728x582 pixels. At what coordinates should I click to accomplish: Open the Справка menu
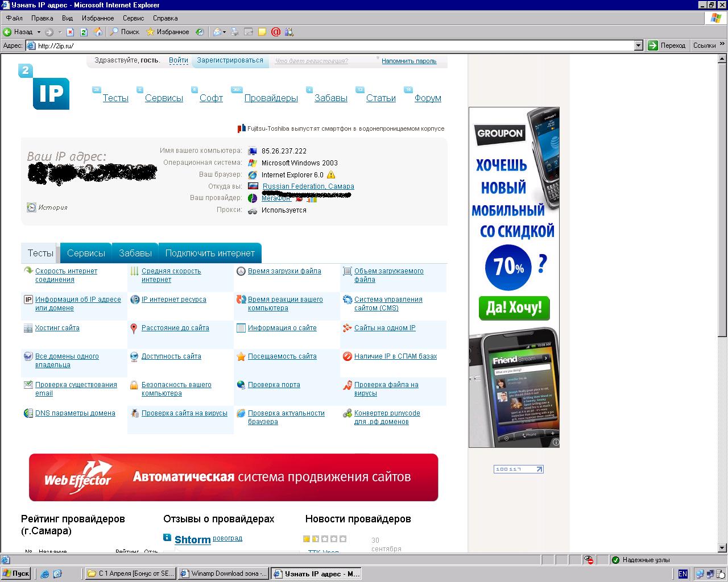165,18
